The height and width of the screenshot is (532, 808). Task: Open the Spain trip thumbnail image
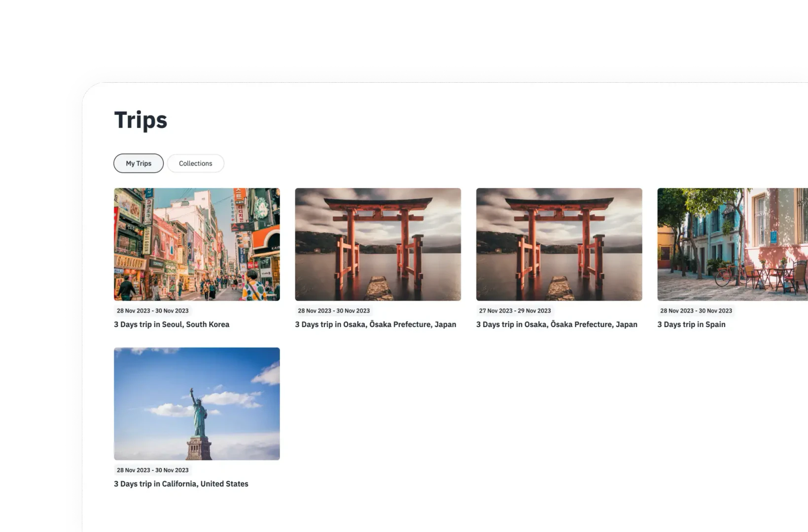(x=732, y=244)
